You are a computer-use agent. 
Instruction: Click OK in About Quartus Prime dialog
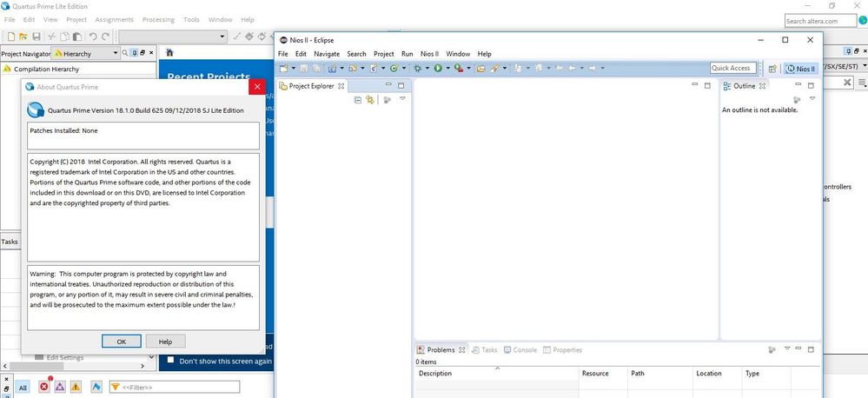[122, 342]
